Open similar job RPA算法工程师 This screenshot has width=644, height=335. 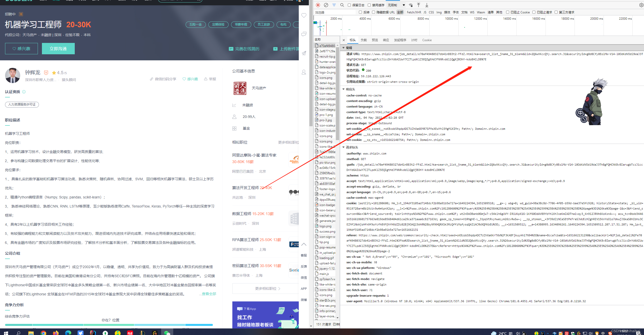pos(245,240)
